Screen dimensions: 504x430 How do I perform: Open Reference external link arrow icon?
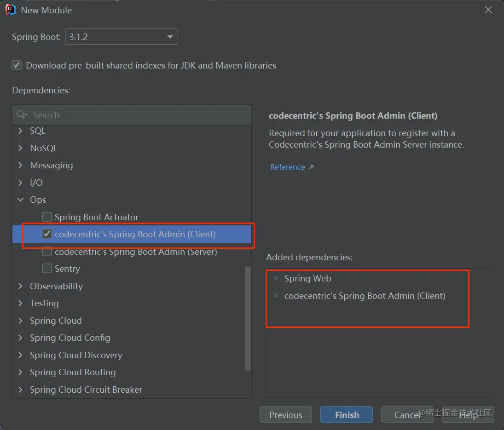311,167
